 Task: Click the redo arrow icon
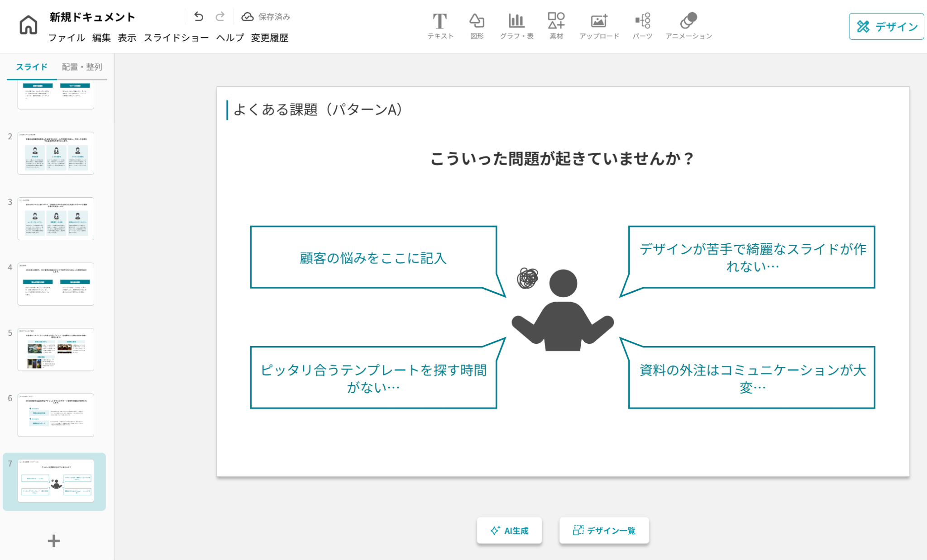click(220, 17)
